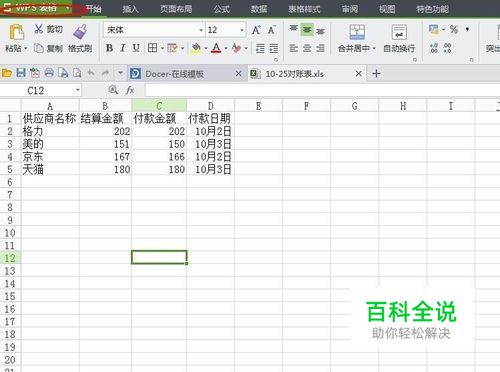Close the 10-25对账表.xls tab

pos(359,73)
